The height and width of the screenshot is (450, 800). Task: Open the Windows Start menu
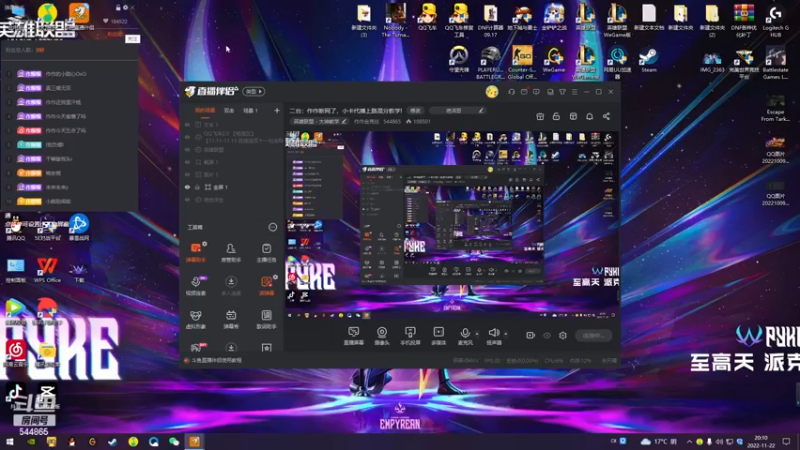pos(10,441)
